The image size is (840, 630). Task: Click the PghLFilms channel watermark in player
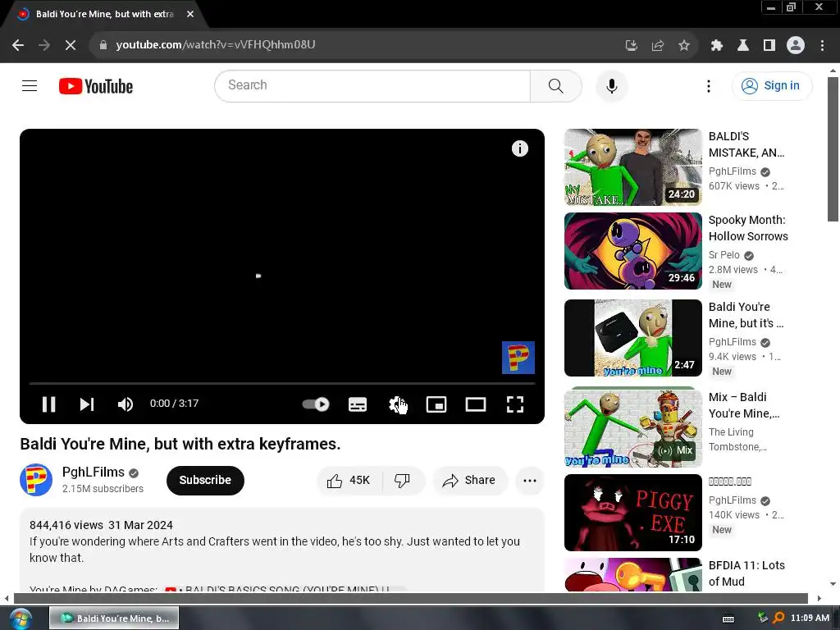[x=518, y=358]
